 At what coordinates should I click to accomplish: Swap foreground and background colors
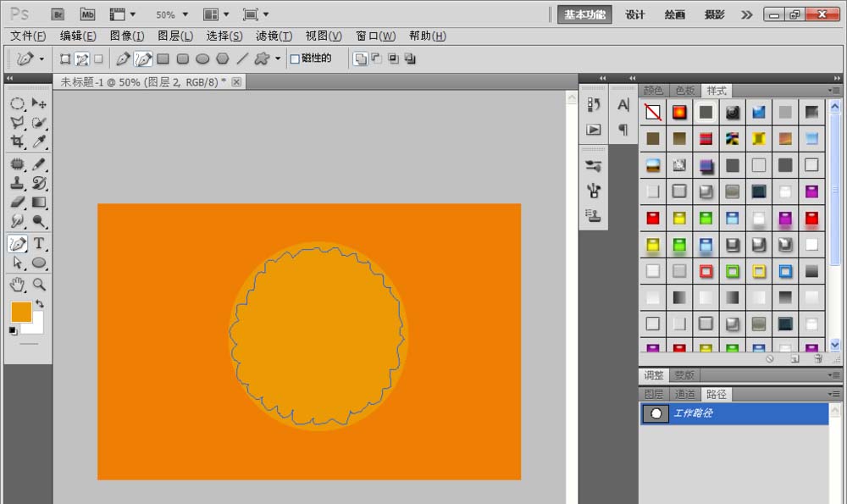coord(39,303)
